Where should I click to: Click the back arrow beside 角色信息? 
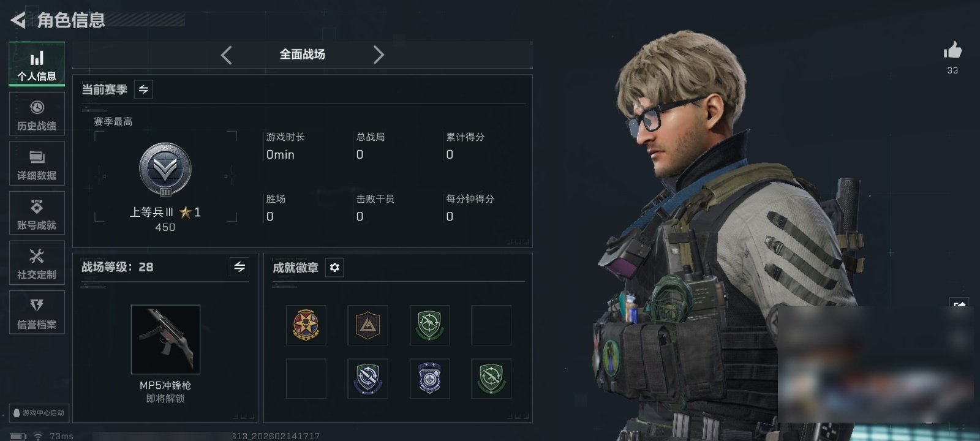click(18, 20)
